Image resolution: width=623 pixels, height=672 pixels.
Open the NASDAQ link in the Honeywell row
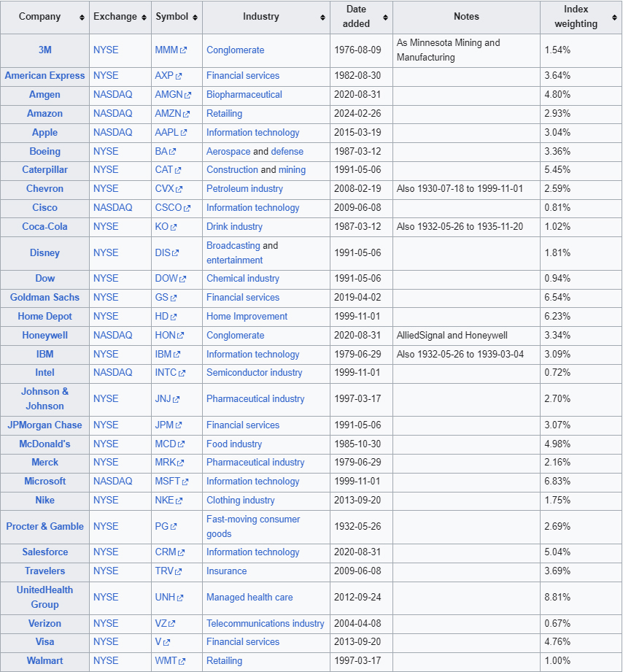click(112, 335)
